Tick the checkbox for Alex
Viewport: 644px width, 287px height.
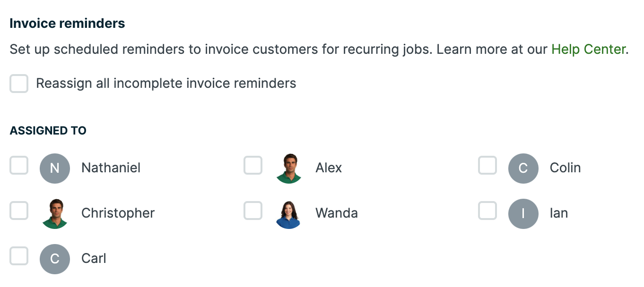click(253, 166)
